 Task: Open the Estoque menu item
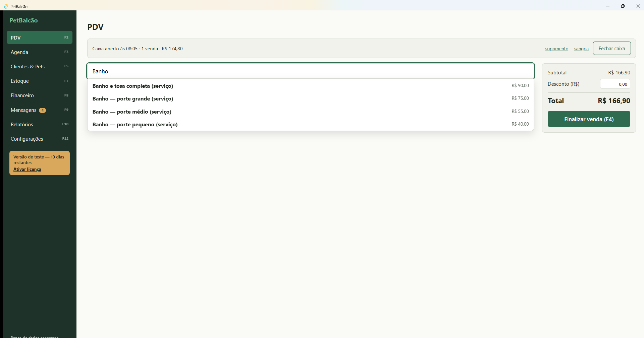click(40, 81)
